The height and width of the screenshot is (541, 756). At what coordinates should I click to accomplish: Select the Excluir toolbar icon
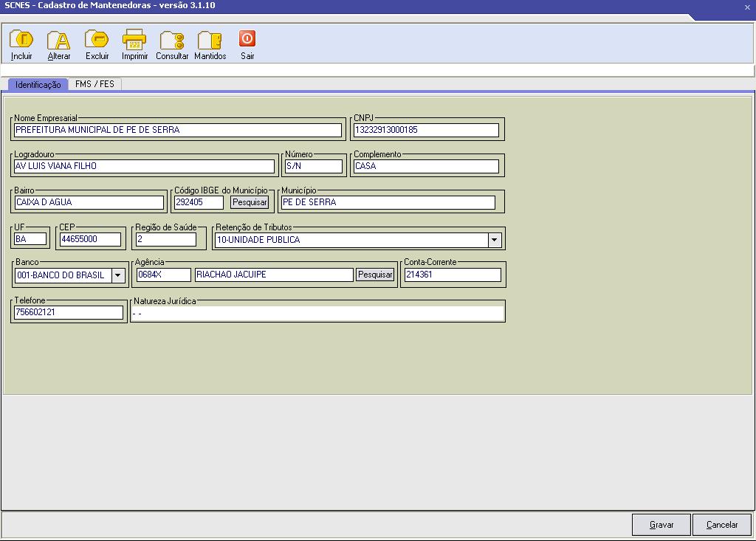pyautogui.click(x=97, y=40)
